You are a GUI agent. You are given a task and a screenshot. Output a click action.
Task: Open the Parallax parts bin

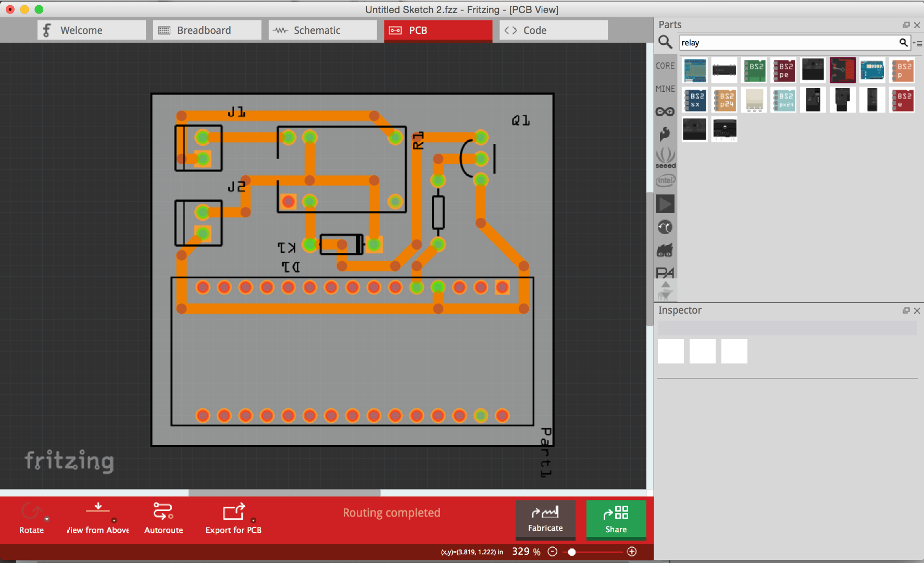665,272
